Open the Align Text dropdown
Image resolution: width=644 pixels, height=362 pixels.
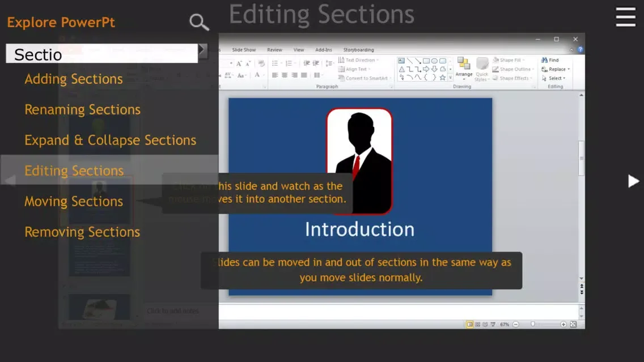(x=354, y=69)
